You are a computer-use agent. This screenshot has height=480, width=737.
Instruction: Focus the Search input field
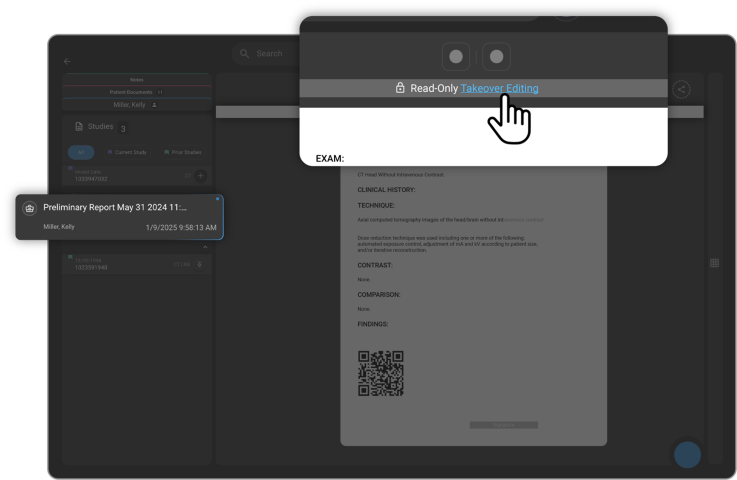point(269,54)
